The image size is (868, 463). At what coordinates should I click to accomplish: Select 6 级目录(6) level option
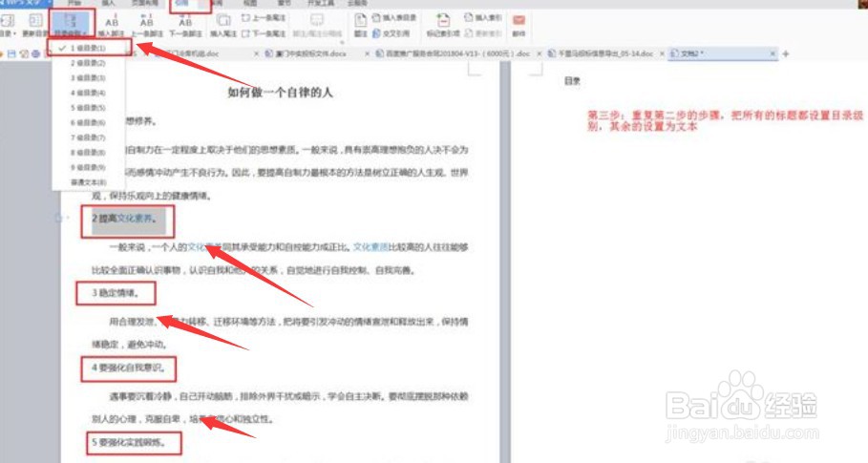(x=89, y=122)
